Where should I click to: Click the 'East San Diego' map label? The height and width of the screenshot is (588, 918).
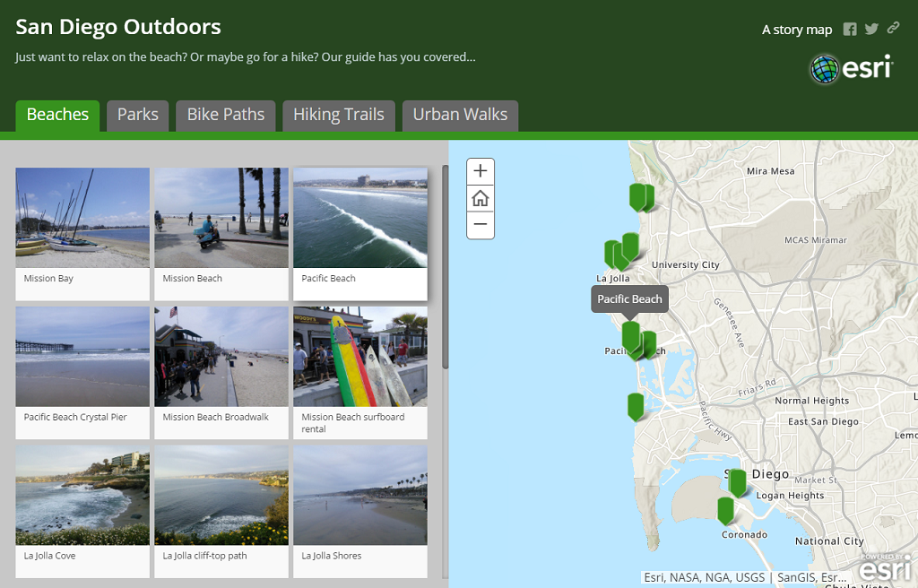[823, 421]
